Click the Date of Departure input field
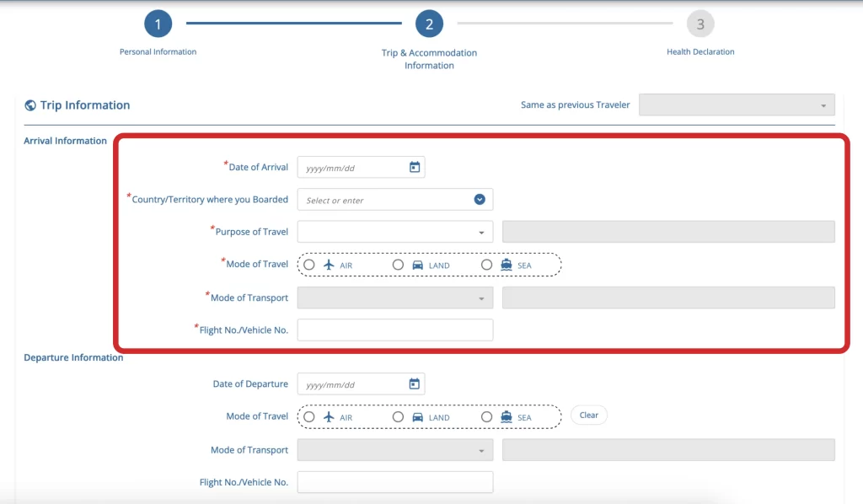The height and width of the screenshot is (504, 863). pyautogui.click(x=361, y=384)
